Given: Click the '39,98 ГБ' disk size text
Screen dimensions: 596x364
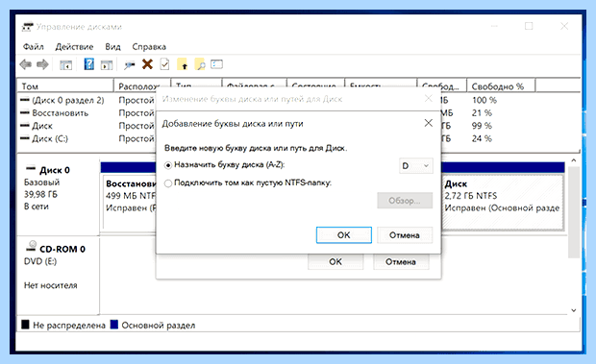Looking at the screenshot, I should pos(40,194).
